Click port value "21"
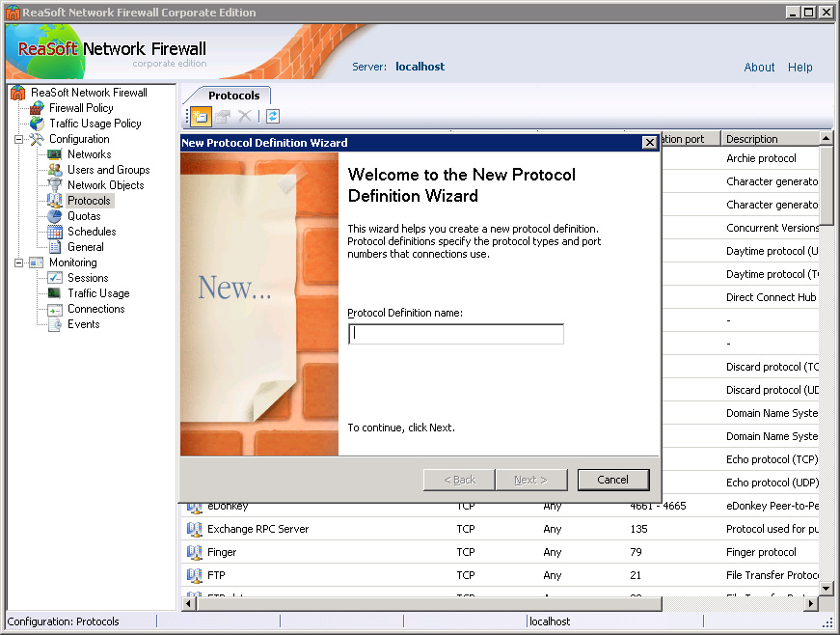The width and height of the screenshot is (840, 635). (636, 575)
